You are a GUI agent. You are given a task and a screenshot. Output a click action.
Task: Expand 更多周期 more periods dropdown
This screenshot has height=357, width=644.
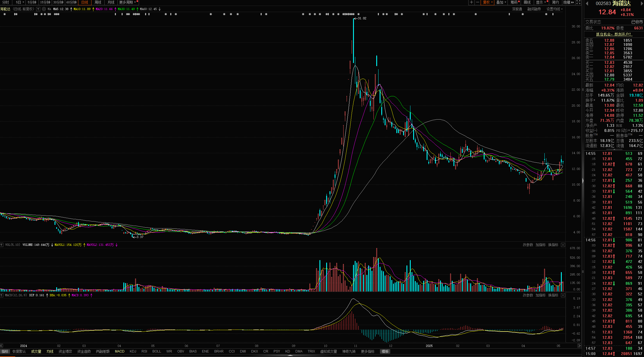128,2
